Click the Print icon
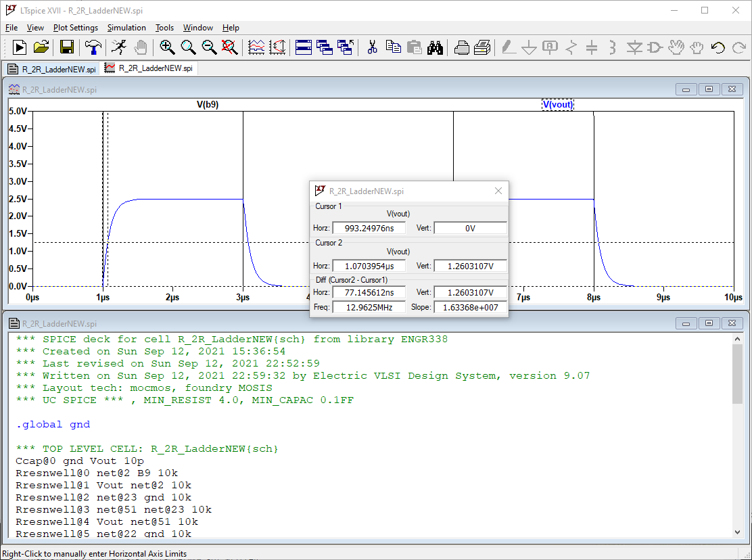 tap(482, 47)
